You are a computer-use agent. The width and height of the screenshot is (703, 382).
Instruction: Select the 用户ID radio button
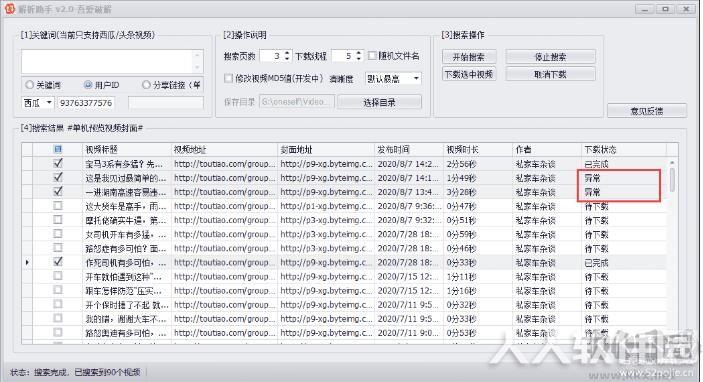88,85
